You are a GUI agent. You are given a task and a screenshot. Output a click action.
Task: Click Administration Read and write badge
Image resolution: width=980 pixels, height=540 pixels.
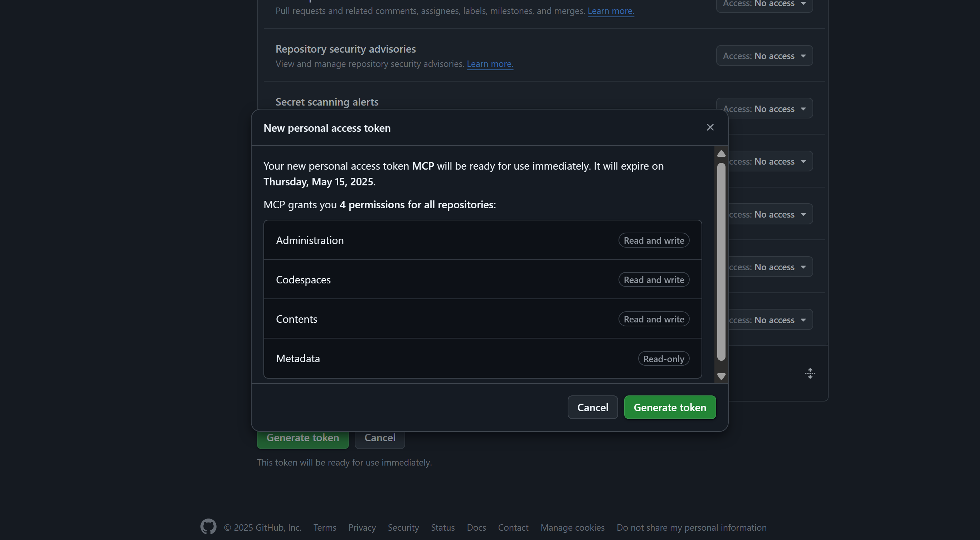[x=654, y=240]
